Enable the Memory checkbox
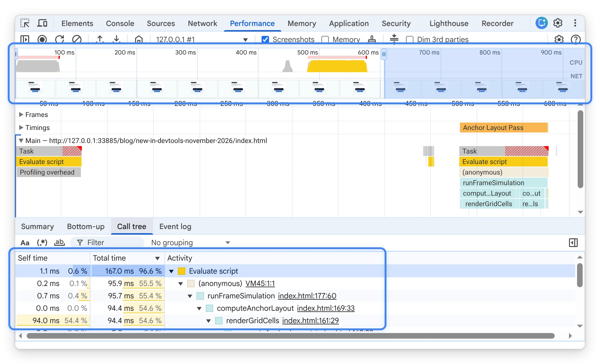 click(x=325, y=39)
